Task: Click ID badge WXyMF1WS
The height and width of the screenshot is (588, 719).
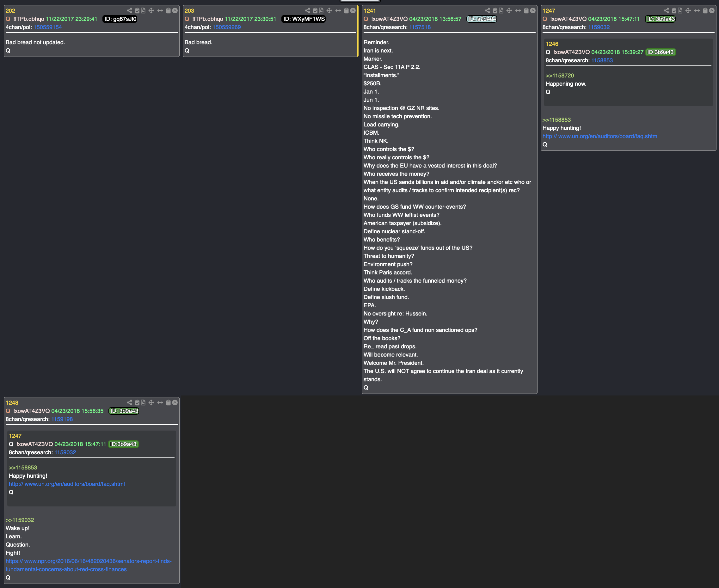Action: 304,19
